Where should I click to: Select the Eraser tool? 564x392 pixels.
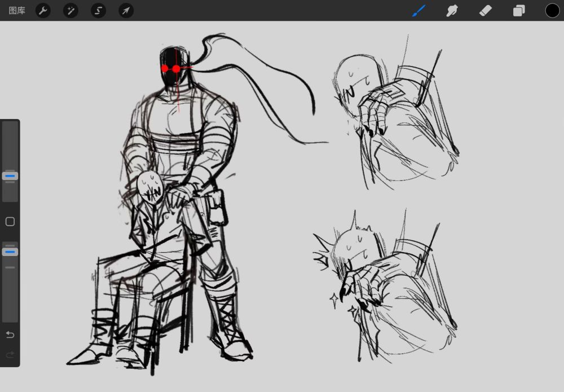[485, 11]
